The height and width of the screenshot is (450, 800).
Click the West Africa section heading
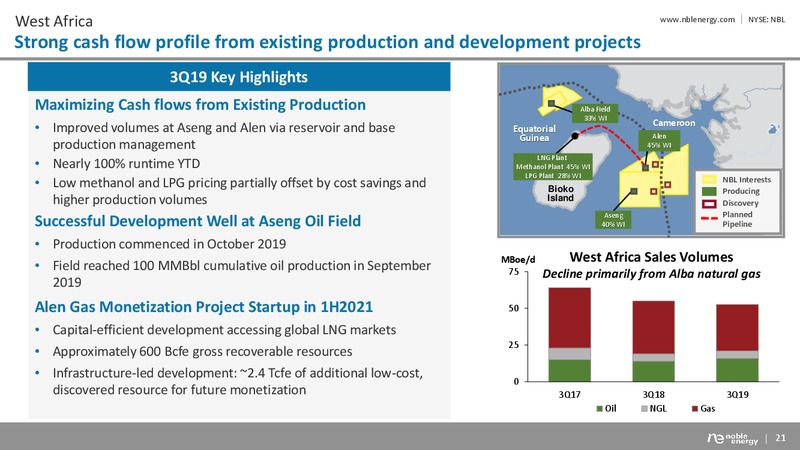[54, 21]
